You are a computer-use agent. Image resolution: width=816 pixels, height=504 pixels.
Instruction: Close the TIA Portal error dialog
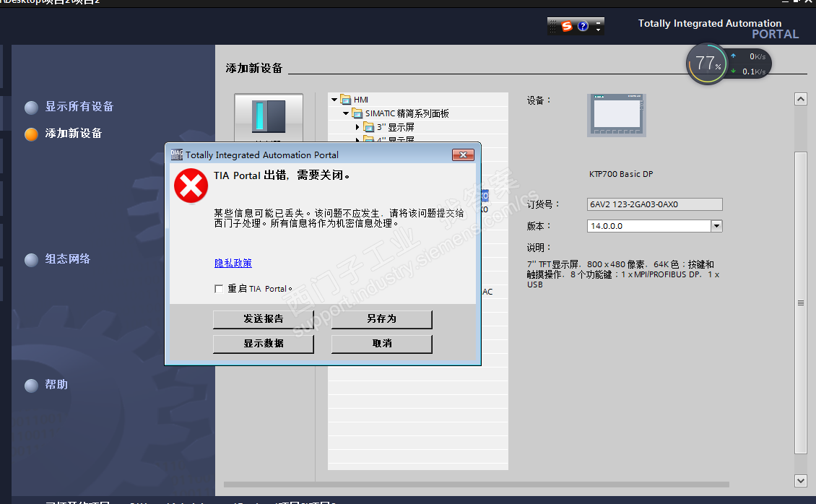[x=463, y=155]
